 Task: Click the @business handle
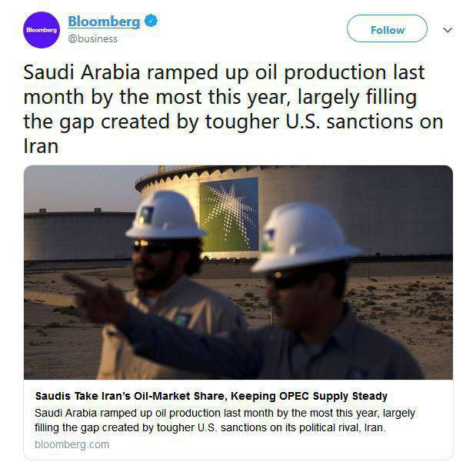(x=93, y=38)
